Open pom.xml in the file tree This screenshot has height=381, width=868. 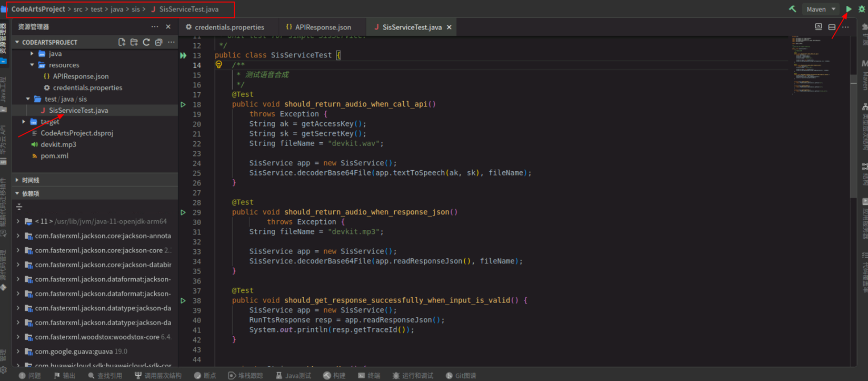point(54,156)
